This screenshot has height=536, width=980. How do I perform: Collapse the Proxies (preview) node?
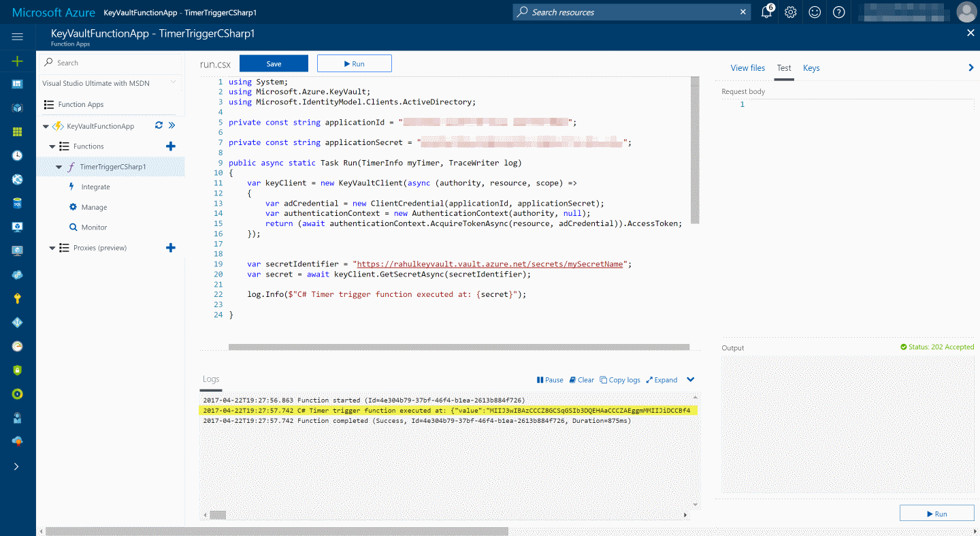click(x=52, y=248)
